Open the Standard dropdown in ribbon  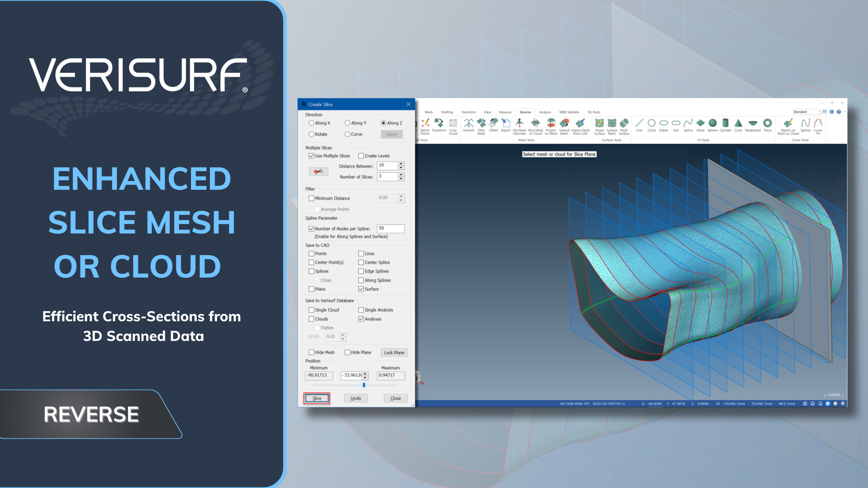tap(807, 112)
